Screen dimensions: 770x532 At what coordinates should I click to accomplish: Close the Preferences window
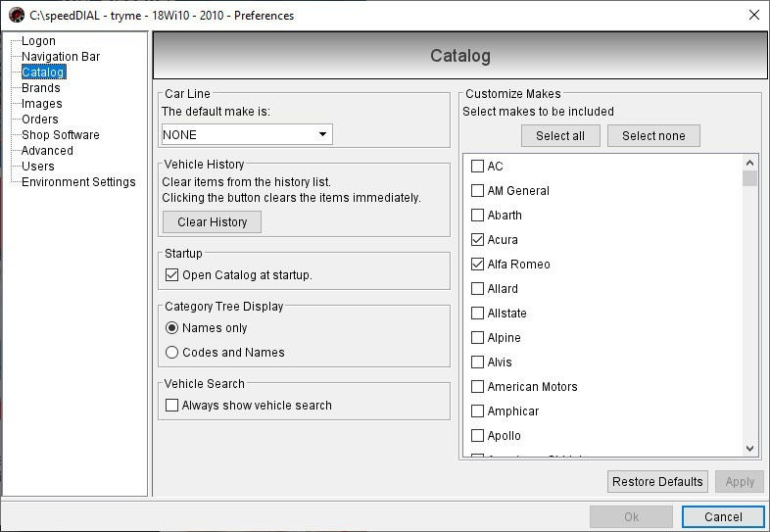[x=754, y=16]
